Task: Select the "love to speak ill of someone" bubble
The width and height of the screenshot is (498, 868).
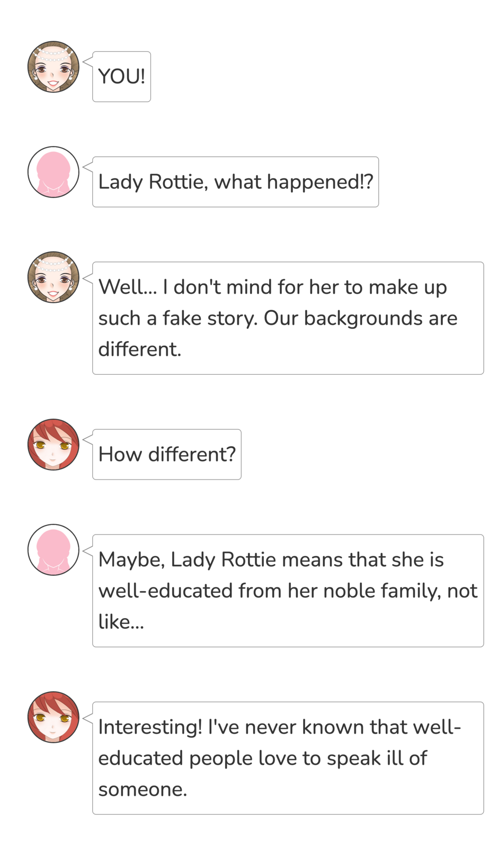Action: click(x=288, y=758)
